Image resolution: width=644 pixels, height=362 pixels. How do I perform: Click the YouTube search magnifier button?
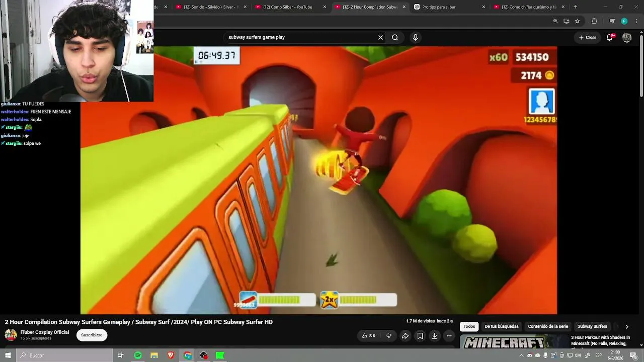(395, 37)
